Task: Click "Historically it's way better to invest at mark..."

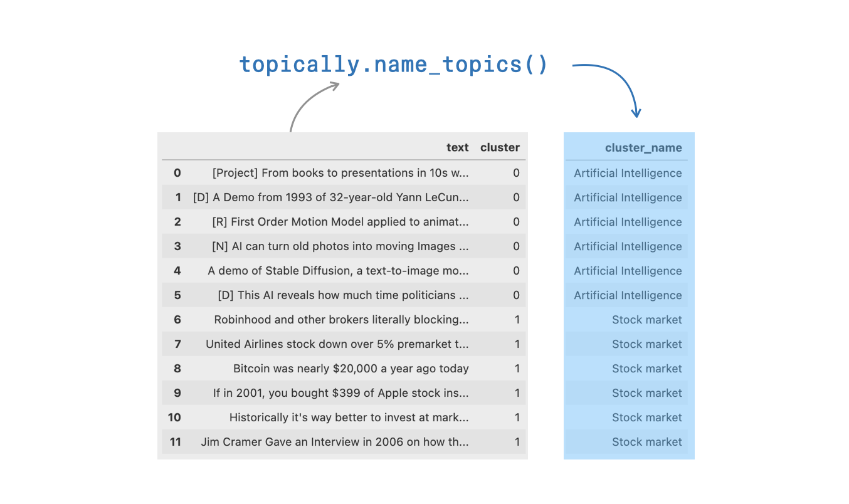Action: pos(349,417)
